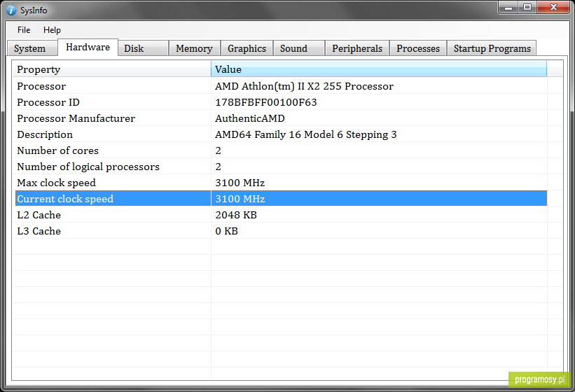Click the Max clock speed row
Viewport: 575px width, 392px height.
(x=281, y=183)
